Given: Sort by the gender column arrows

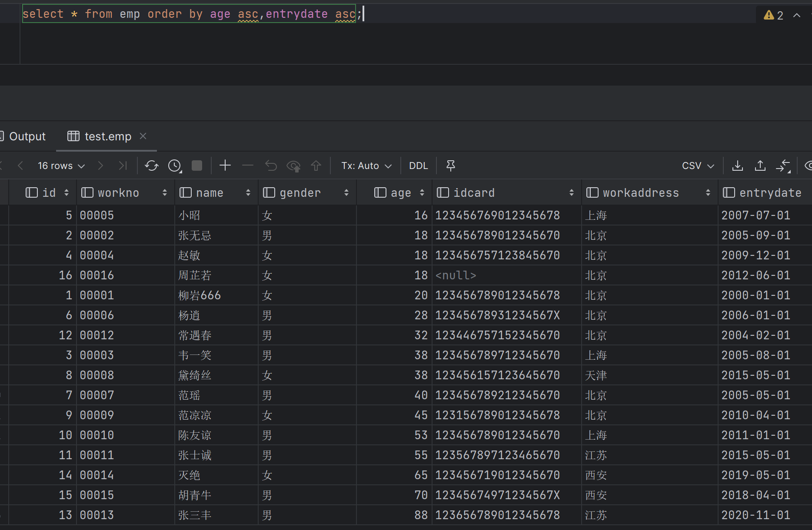Looking at the screenshot, I should (x=346, y=192).
